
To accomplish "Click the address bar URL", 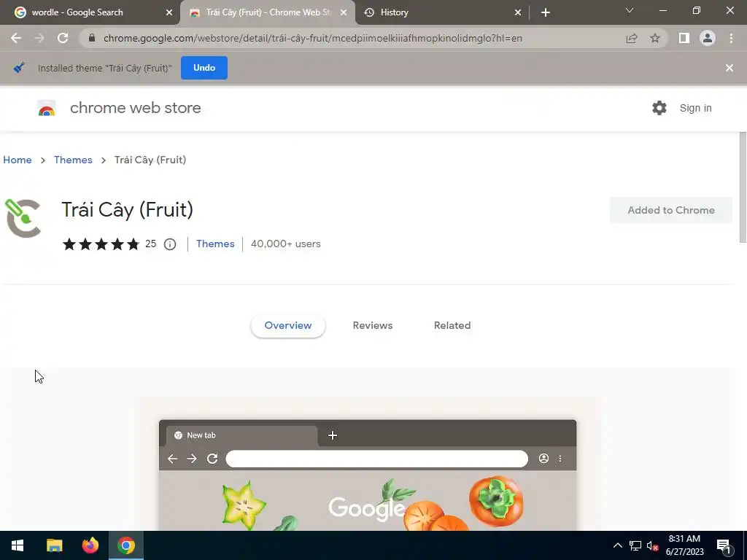I will click(x=312, y=38).
